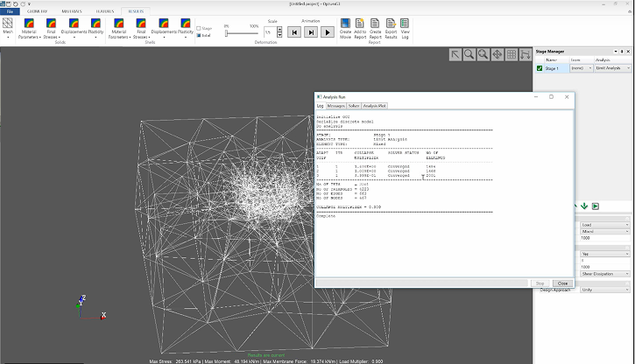Maximize the Analysis Run dialog

point(551,96)
